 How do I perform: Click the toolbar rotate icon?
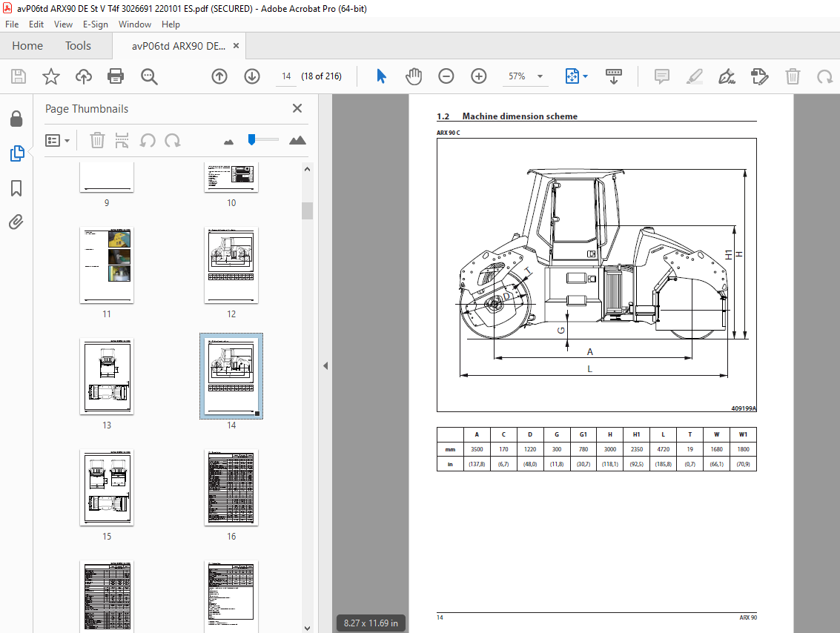(x=825, y=76)
